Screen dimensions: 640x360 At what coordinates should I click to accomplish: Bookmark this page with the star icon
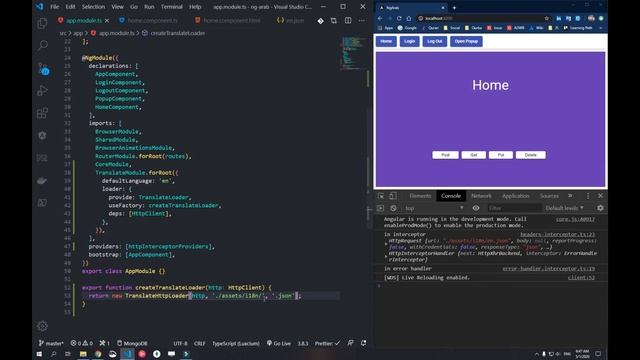click(x=547, y=18)
